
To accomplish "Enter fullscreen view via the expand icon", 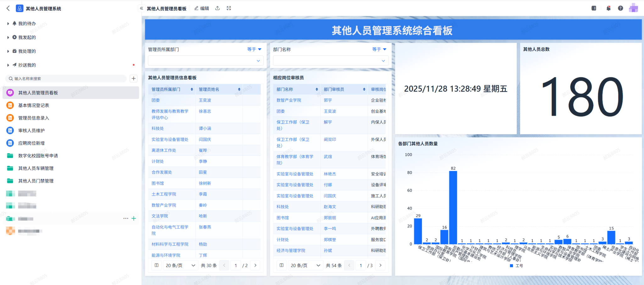I will click(229, 8).
